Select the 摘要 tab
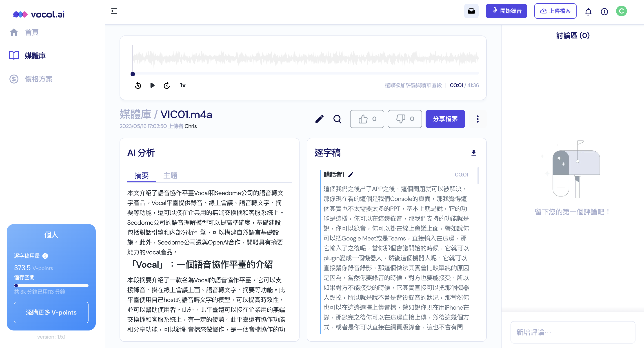Screen dimensions: 644x348 click(142, 176)
